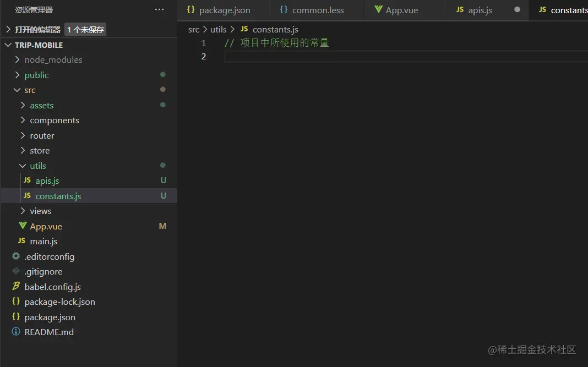The width and height of the screenshot is (588, 367).
Task: Collapse the TRIP-MOBILE project root
Action: pos(8,45)
